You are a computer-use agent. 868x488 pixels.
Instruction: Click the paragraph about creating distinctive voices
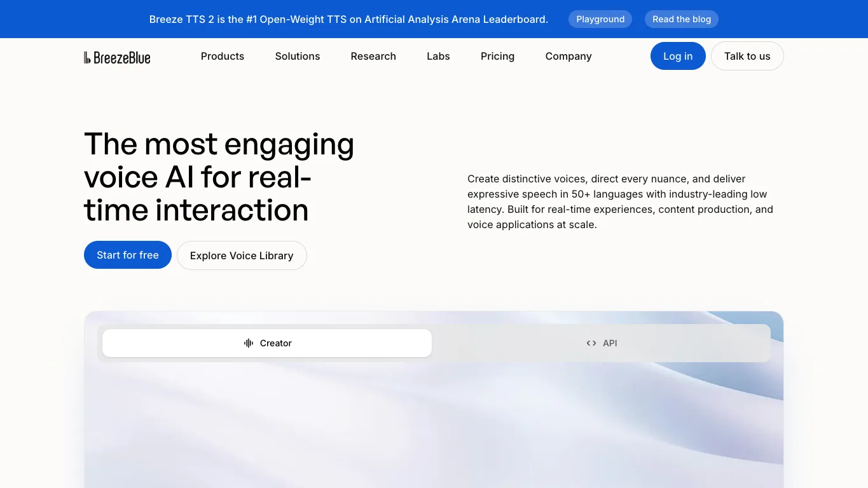pyautogui.click(x=621, y=201)
